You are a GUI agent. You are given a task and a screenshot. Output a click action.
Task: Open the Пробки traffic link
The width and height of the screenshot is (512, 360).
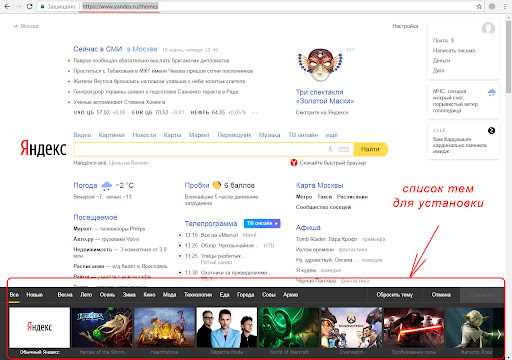[197, 185]
